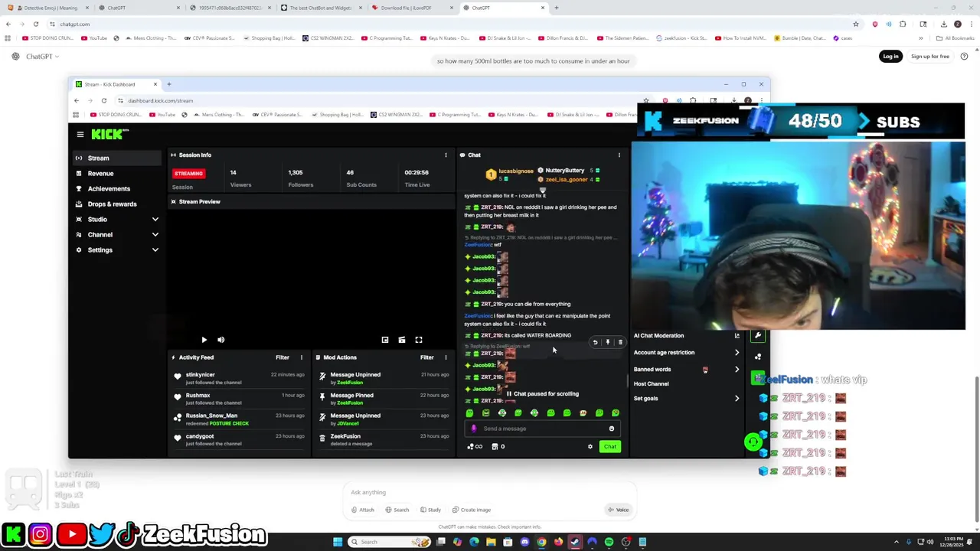
Task: Click ZeekFusion deleted a message entry
Action: click(385, 439)
